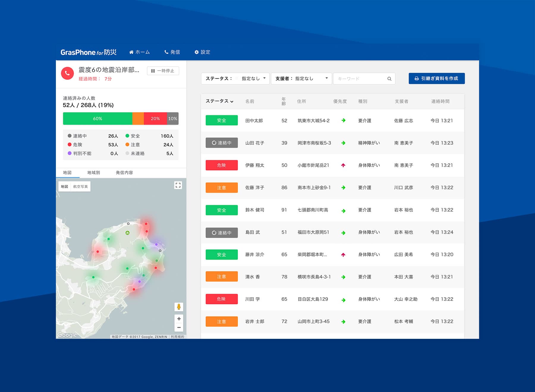The image size is (535, 392).
Task: Click the priority arrow for 鈴木 健司
Action: coord(343,211)
